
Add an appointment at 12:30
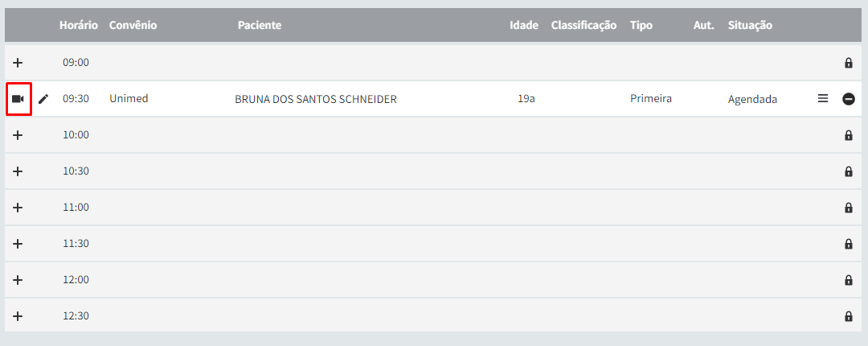pyautogui.click(x=18, y=316)
